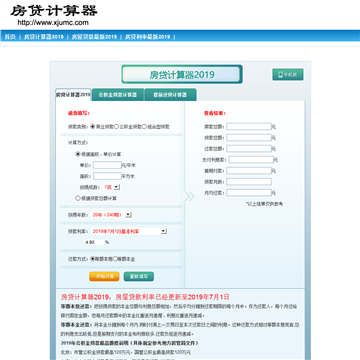Click the 房贷计算器 site logo
This screenshot has width=360, height=360.
(x=54, y=11)
